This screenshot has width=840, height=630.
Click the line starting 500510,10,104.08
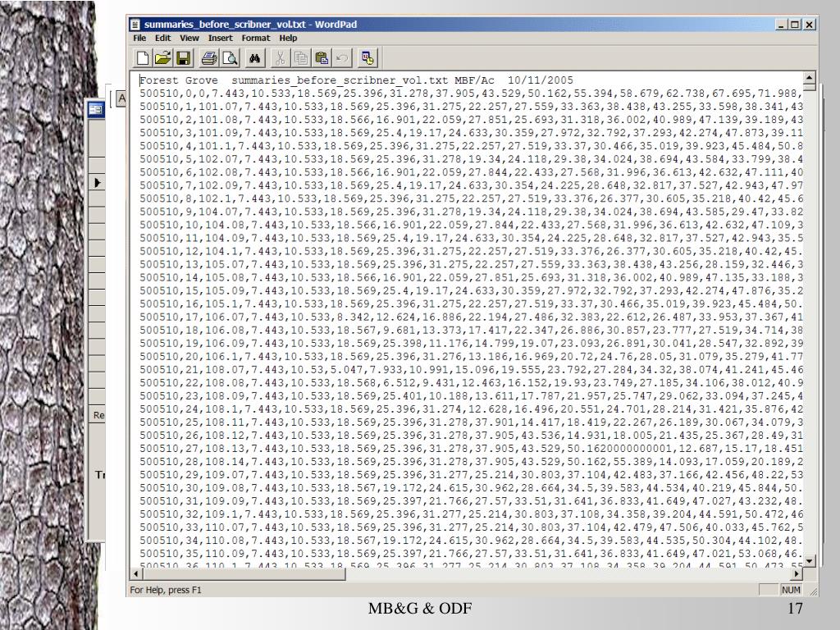[471, 225]
